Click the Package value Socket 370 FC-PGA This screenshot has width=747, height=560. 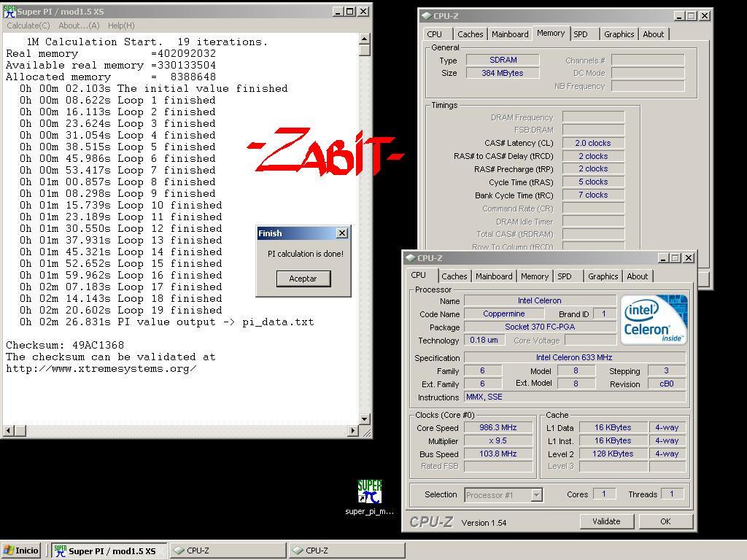[x=540, y=327]
